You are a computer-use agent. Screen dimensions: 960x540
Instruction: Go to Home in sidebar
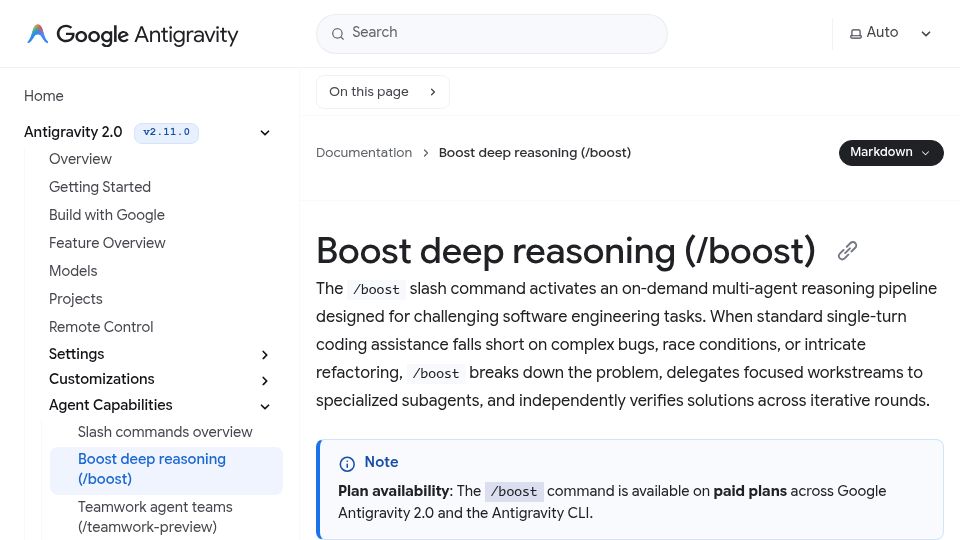pyautogui.click(x=43, y=96)
